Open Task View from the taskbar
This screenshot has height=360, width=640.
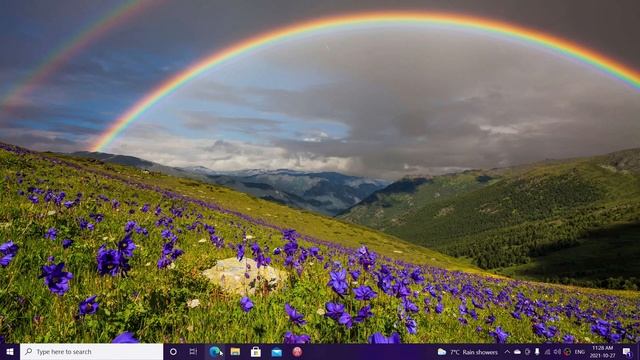tap(193, 351)
